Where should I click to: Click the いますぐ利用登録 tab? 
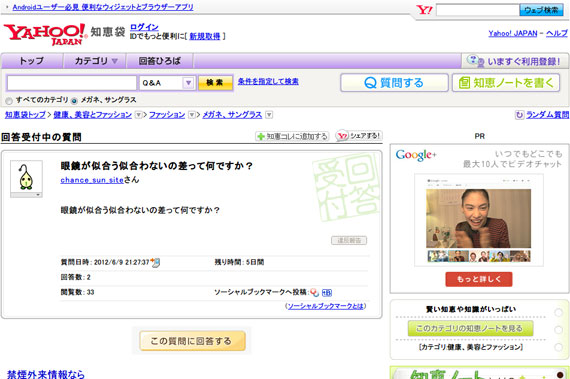click(515, 61)
